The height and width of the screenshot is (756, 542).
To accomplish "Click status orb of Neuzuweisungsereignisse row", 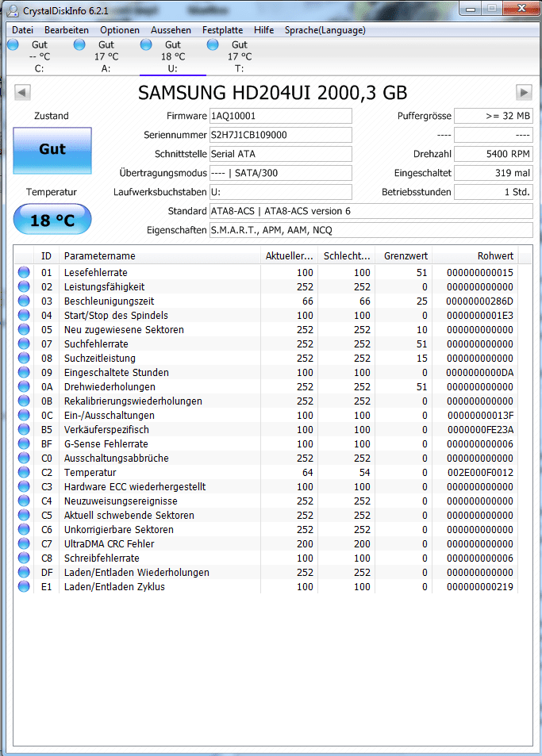I will 24,501.
